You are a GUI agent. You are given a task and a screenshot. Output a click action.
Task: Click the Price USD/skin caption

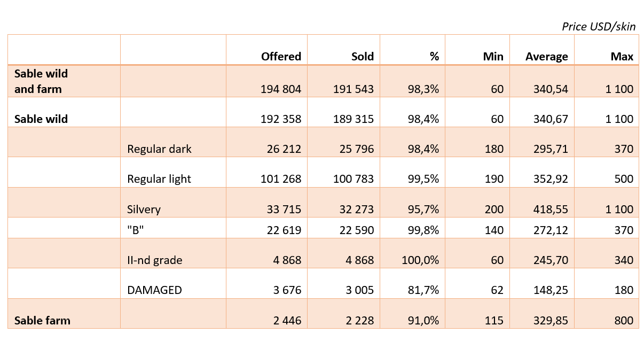click(x=599, y=27)
